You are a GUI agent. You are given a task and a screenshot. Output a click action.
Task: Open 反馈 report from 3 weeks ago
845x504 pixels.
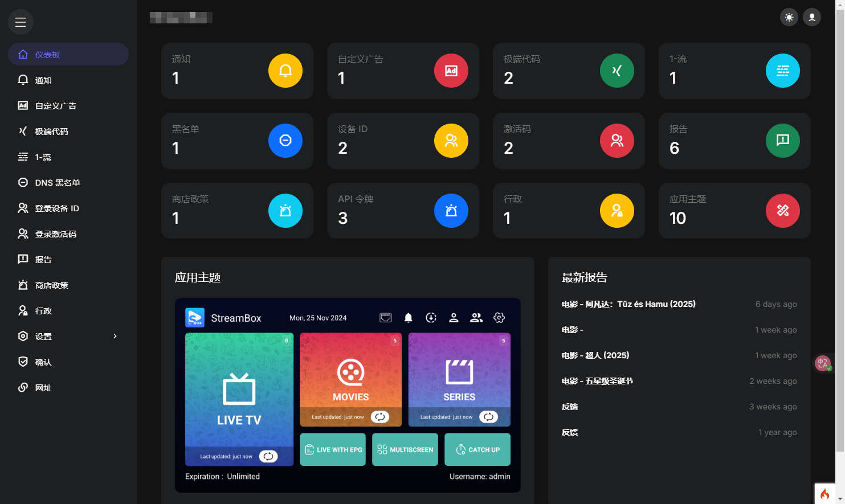(570, 407)
